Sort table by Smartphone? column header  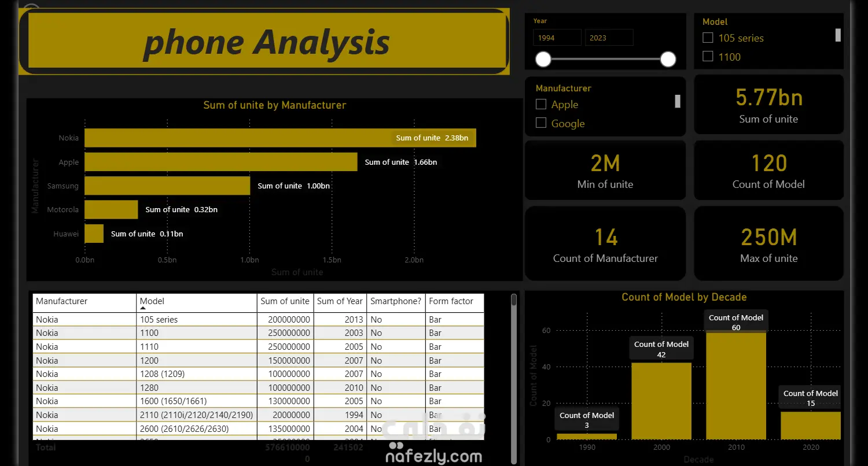coord(396,301)
